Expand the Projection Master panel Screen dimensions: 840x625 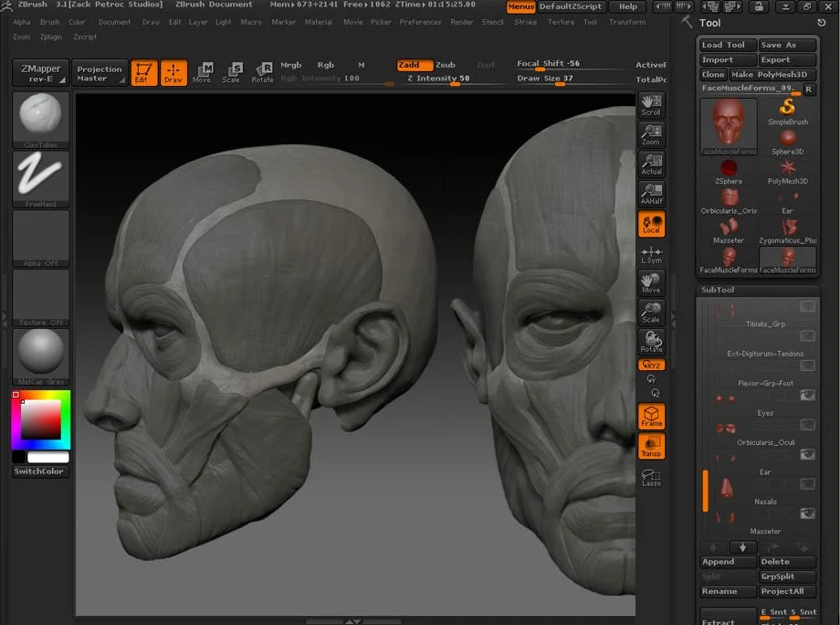99,73
